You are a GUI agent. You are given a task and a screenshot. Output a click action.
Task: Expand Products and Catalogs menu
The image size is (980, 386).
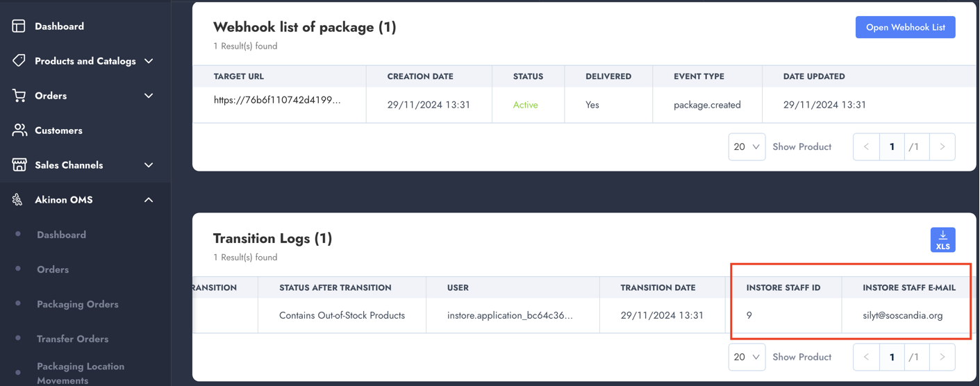149,61
